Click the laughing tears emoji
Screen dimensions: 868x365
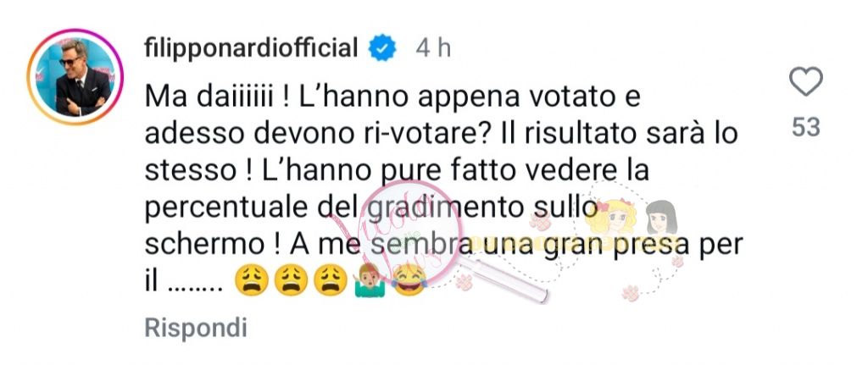[x=409, y=279]
